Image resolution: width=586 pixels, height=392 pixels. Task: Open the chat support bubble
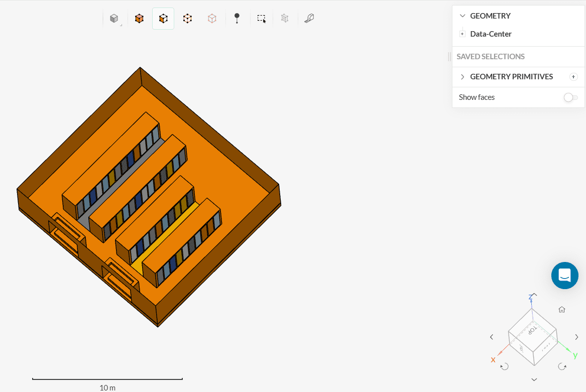pyautogui.click(x=564, y=275)
